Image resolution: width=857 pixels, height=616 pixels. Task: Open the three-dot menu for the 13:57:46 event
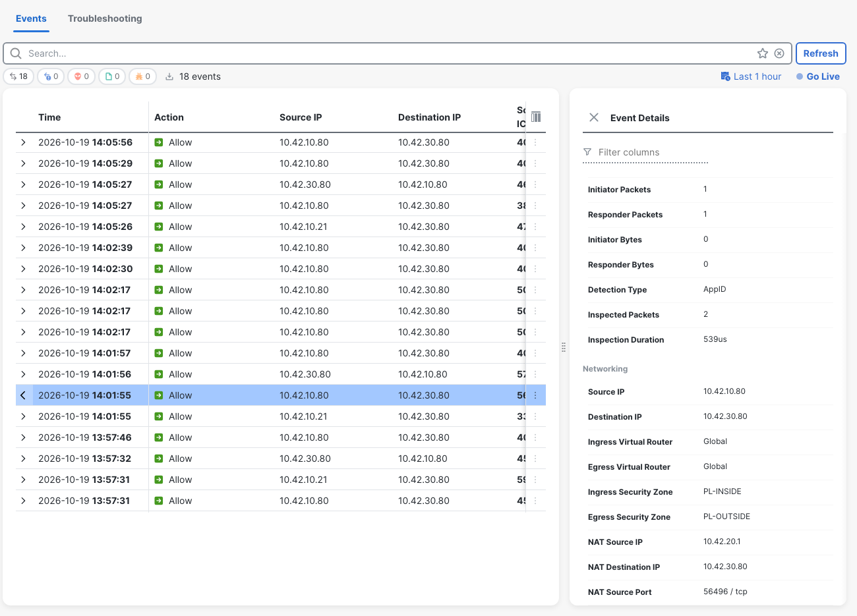(x=535, y=437)
